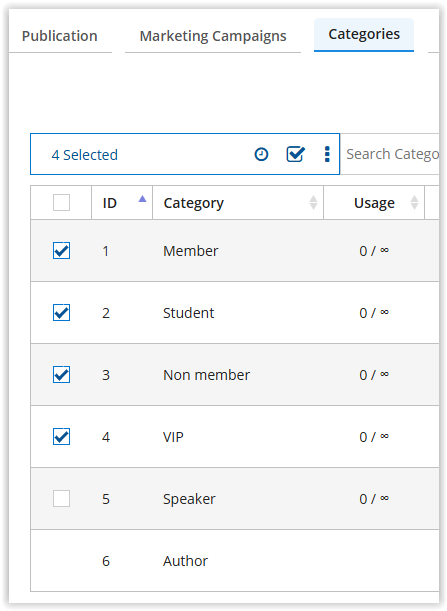Screen dimensions: 447x611
Task: Click the 4 Selected label
Action: (x=85, y=155)
